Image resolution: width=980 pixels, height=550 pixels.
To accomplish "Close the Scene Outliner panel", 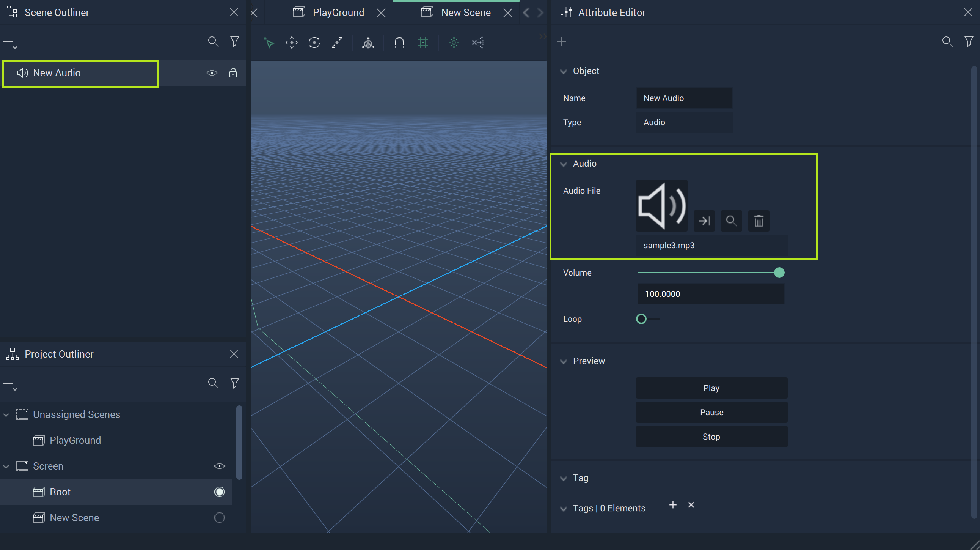I will point(234,13).
